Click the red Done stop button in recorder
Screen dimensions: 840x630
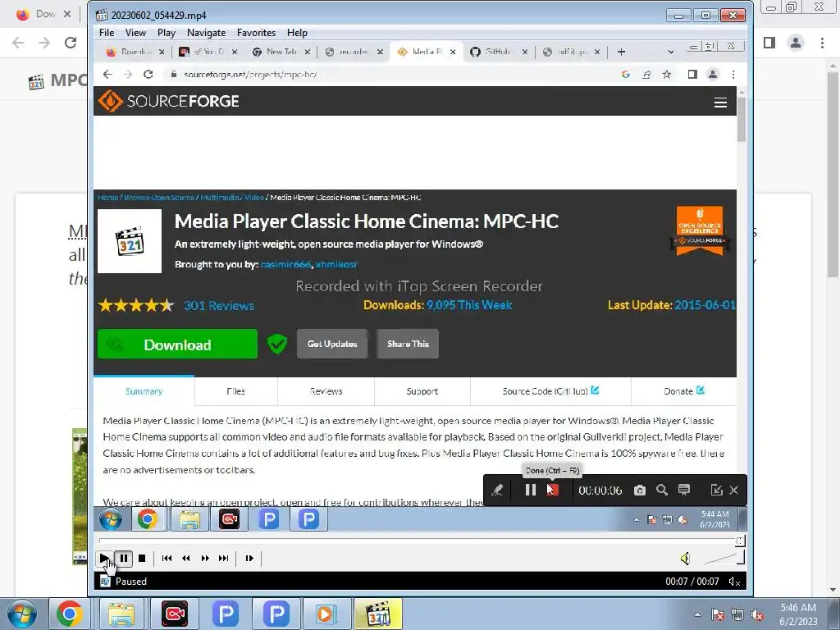(552, 491)
